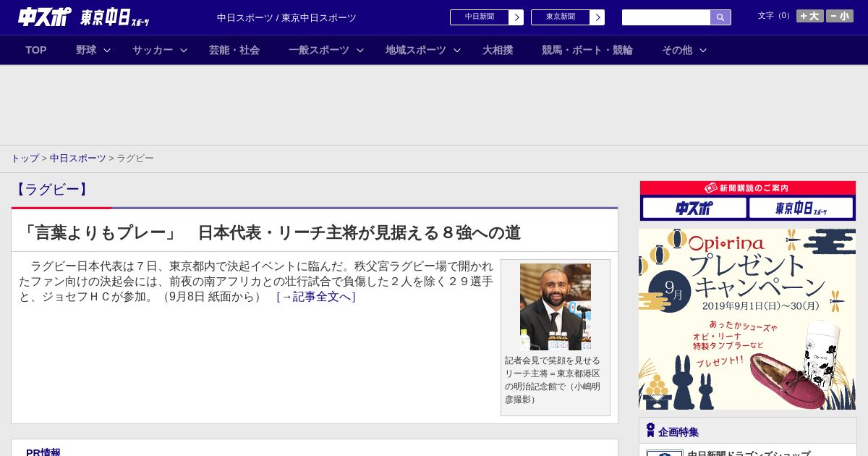Open 競馬・ボート・競輪 in the navigation bar
The width and height of the screenshot is (868, 456).
click(x=587, y=50)
